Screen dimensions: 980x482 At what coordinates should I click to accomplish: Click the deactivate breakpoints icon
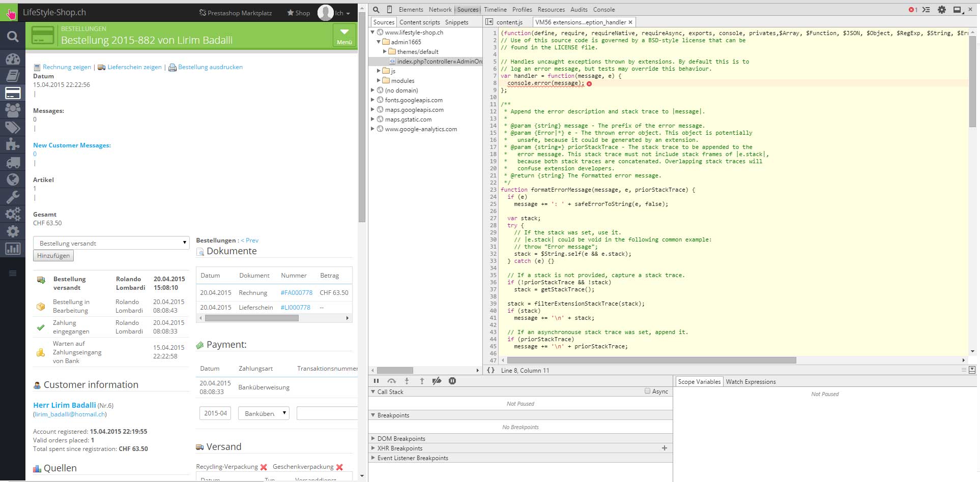pyautogui.click(x=437, y=381)
